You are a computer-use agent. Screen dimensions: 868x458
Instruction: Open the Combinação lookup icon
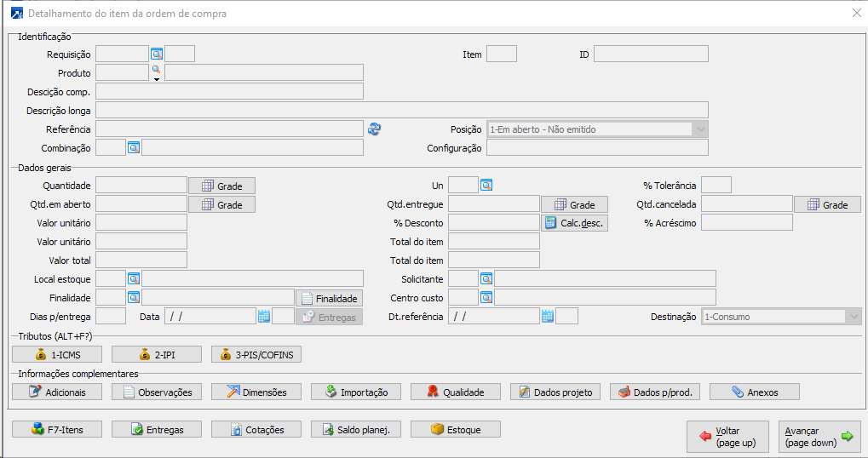(134, 148)
